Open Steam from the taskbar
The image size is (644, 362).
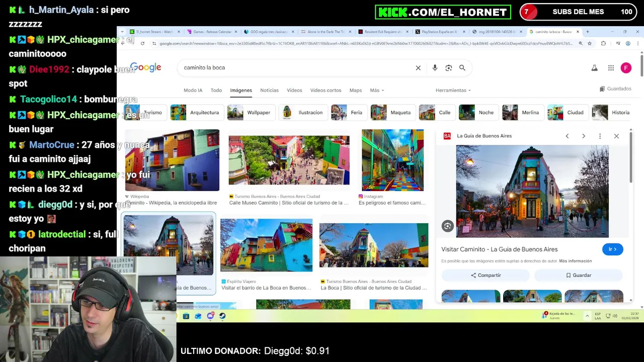tap(222, 316)
